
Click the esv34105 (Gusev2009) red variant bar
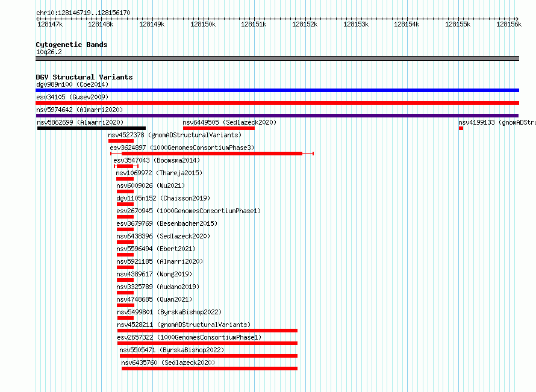[x=277, y=103]
